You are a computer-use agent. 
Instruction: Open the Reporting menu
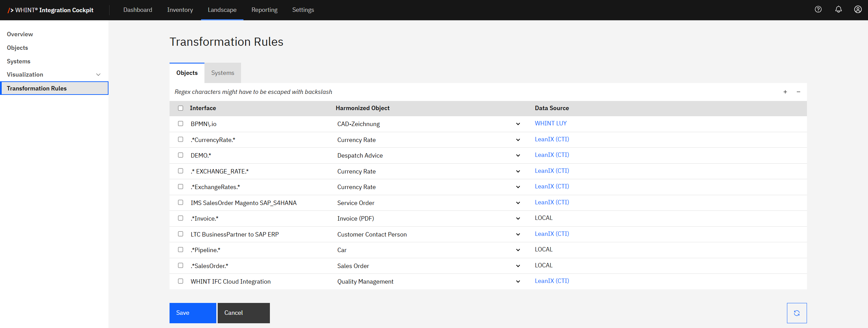point(264,10)
